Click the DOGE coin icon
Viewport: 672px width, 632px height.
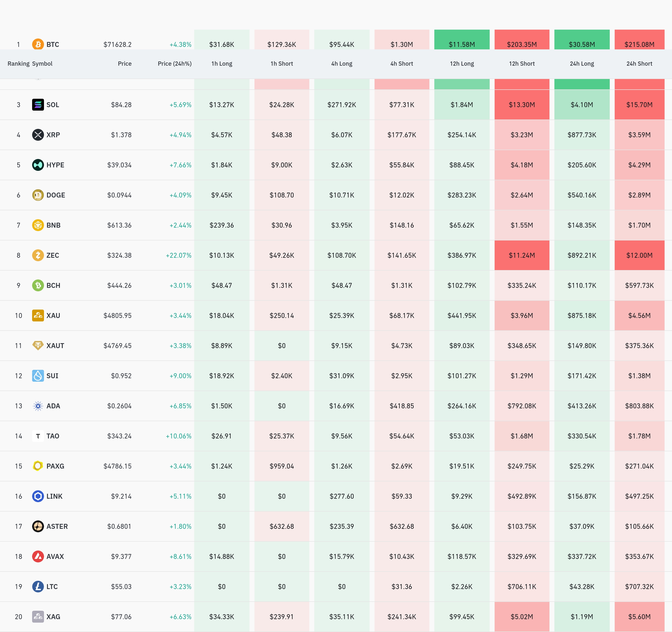38,195
